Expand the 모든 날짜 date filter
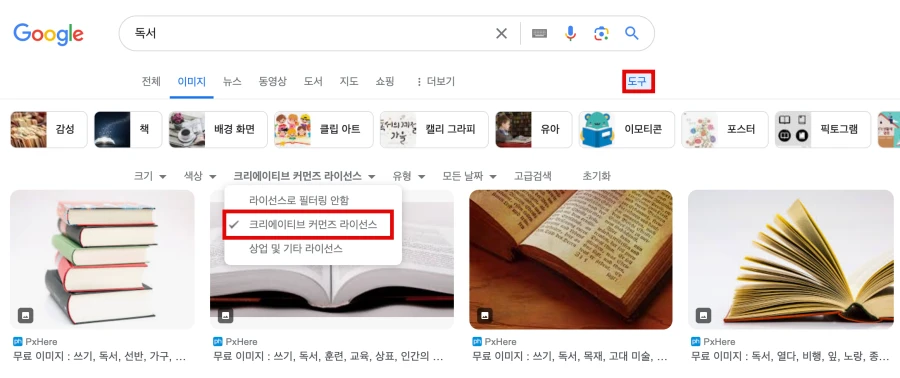Viewport: 900px width, 378px height. tap(469, 176)
